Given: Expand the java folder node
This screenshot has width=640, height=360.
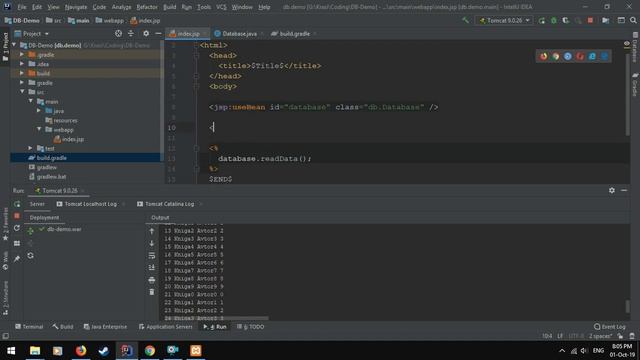Looking at the screenshot, I should (x=39, y=111).
